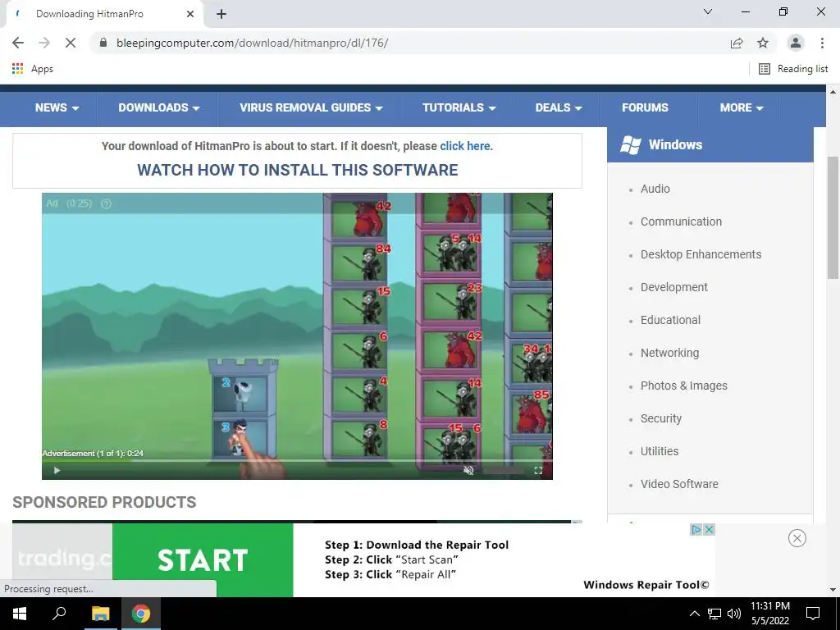Close the Downloading HitmanPro tab

click(190, 14)
